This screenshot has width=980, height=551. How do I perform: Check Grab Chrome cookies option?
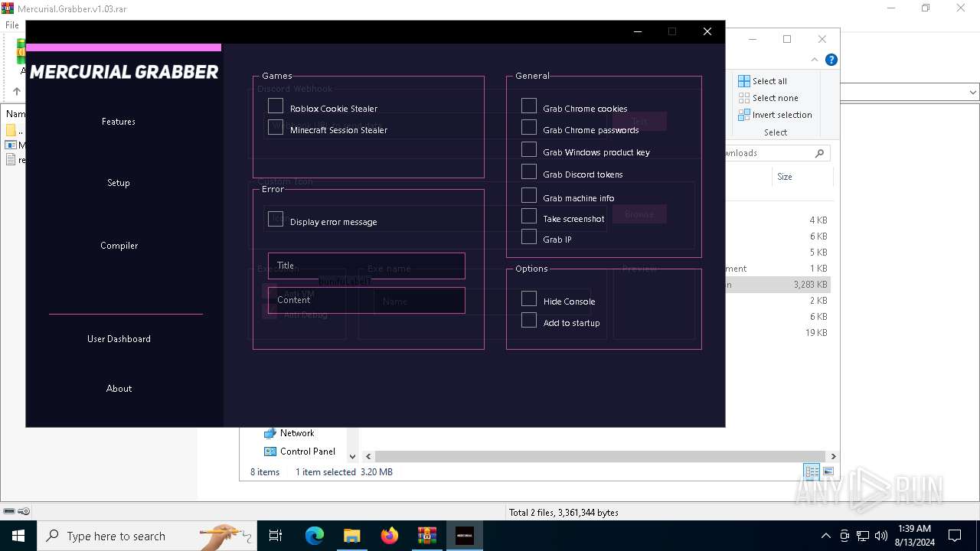[x=529, y=106]
